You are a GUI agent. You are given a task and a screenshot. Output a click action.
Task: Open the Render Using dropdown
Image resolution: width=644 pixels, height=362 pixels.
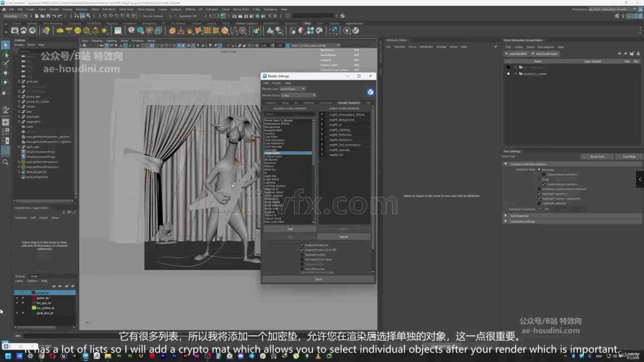[298, 95]
